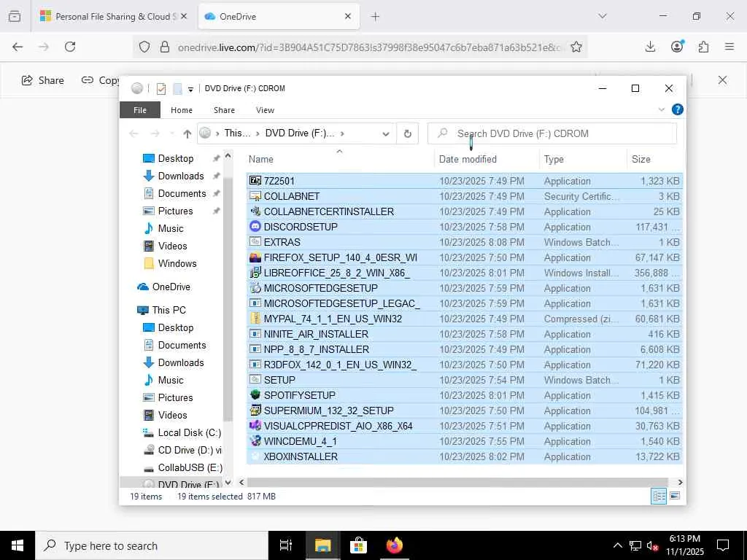
Task: Open the Share ribbon tab in Explorer
Action: 224,110
